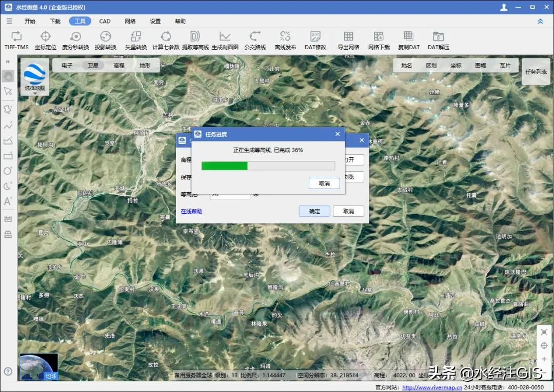The image size is (554, 392).
Task: Switch the map layer to 地形
Action: pos(145,65)
